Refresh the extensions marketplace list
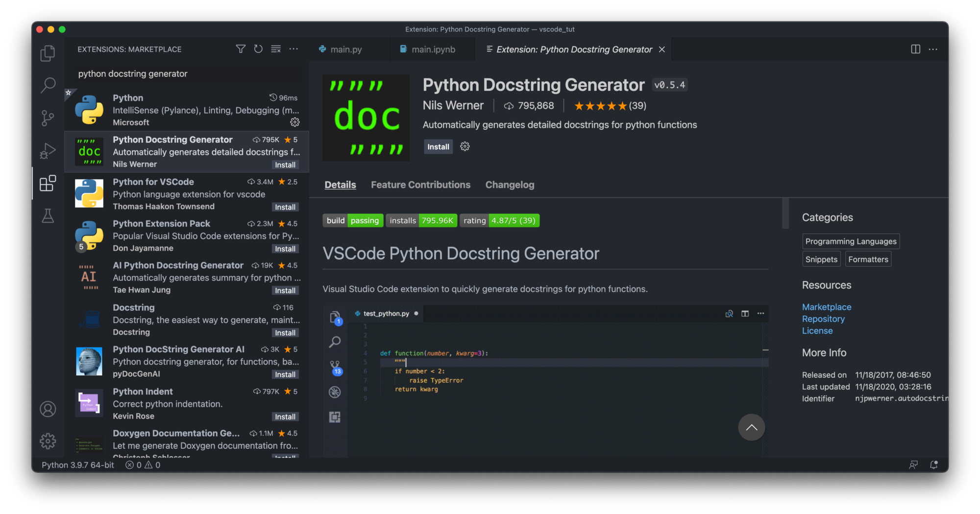The height and width of the screenshot is (514, 980). click(258, 49)
